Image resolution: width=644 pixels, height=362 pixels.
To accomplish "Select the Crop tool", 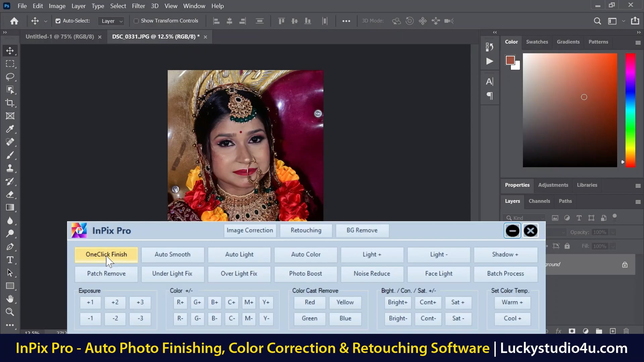I will pyautogui.click(x=10, y=103).
